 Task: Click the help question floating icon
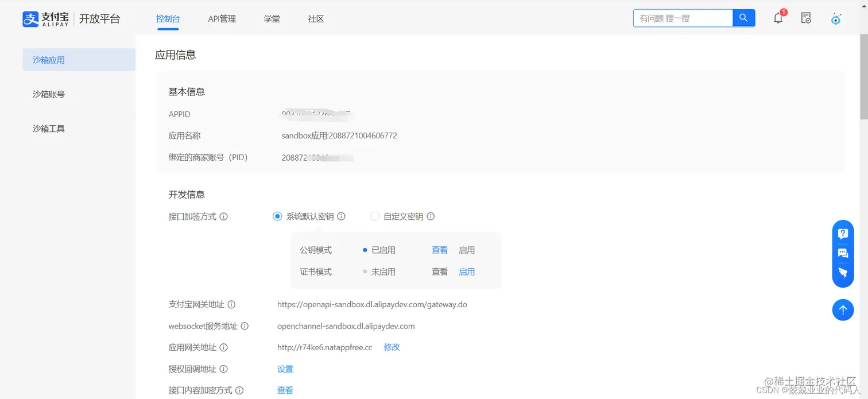click(843, 234)
